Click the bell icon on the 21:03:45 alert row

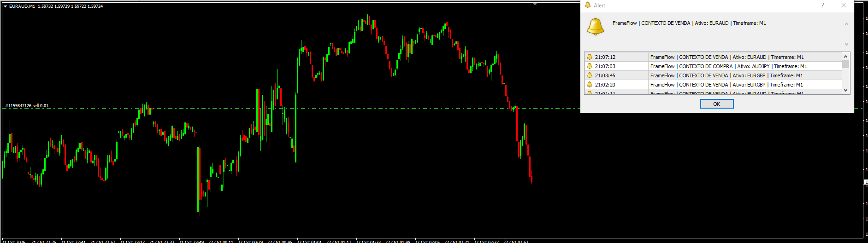tap(589, 75)
